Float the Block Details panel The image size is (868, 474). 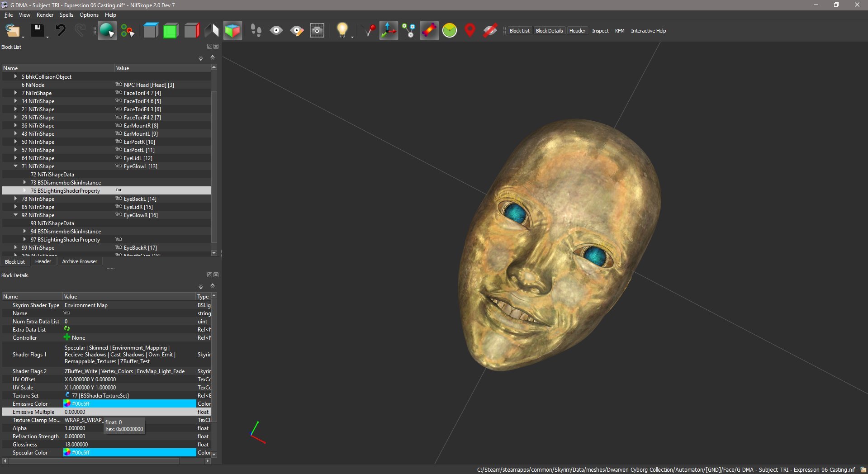pos(209,275)
